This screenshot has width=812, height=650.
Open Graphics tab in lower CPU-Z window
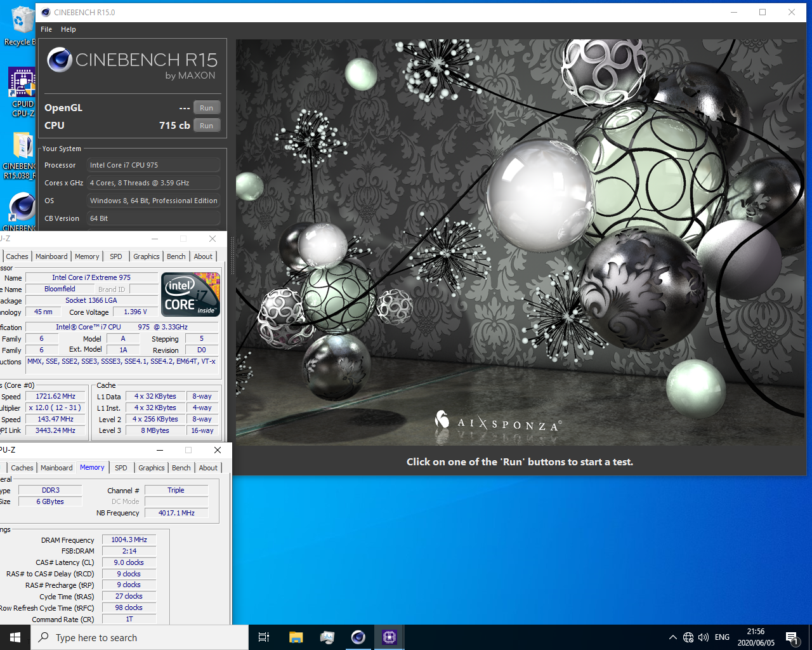[152, 468]
